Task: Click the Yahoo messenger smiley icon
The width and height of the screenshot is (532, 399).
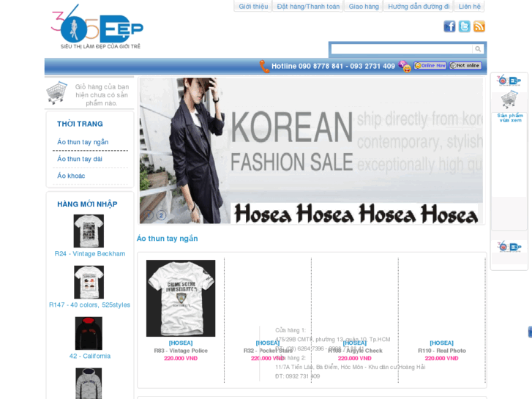Action: (405, 66)
